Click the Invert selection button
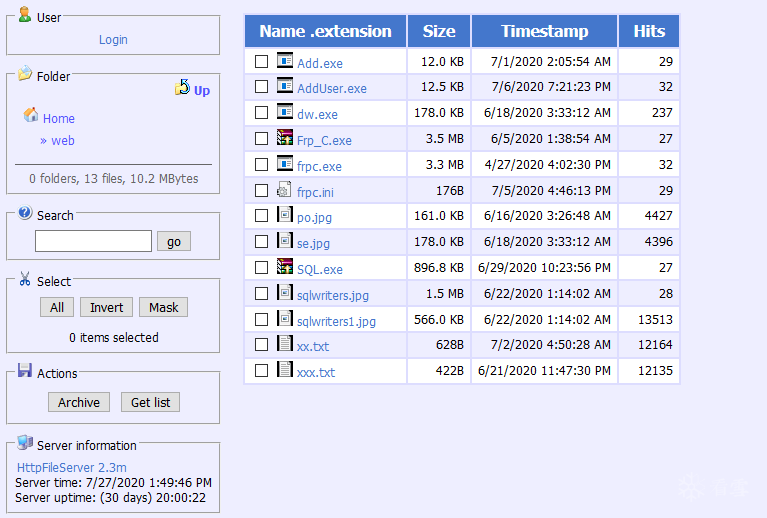 [x=107, y=307]
